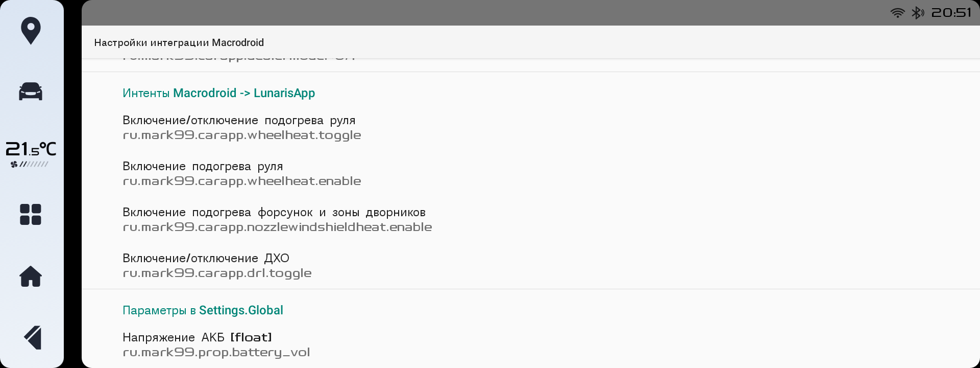Tap the Bluetooth status icon
This screenshot has height=368, width=980.
tap(918, 13)
